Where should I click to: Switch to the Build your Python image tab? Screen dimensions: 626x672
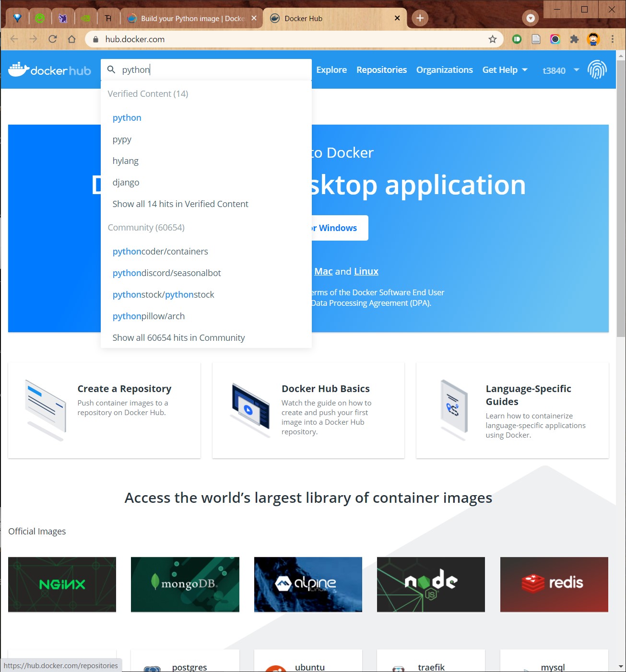(x=191, y=18)
